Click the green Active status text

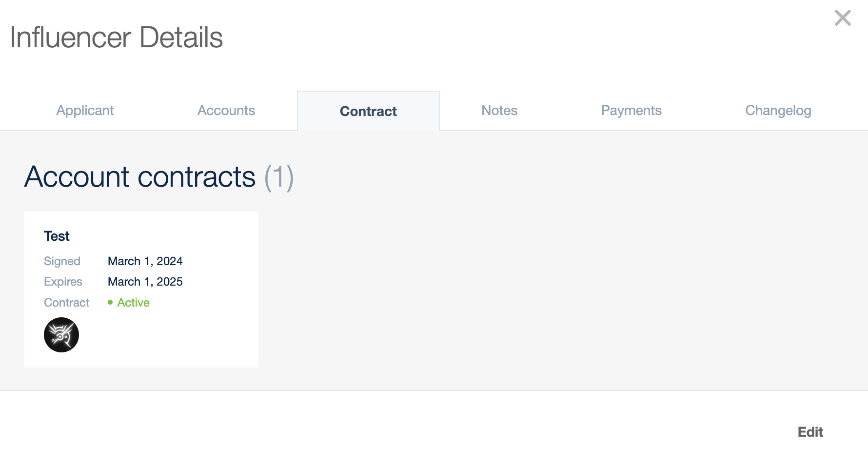pos(133,303)
